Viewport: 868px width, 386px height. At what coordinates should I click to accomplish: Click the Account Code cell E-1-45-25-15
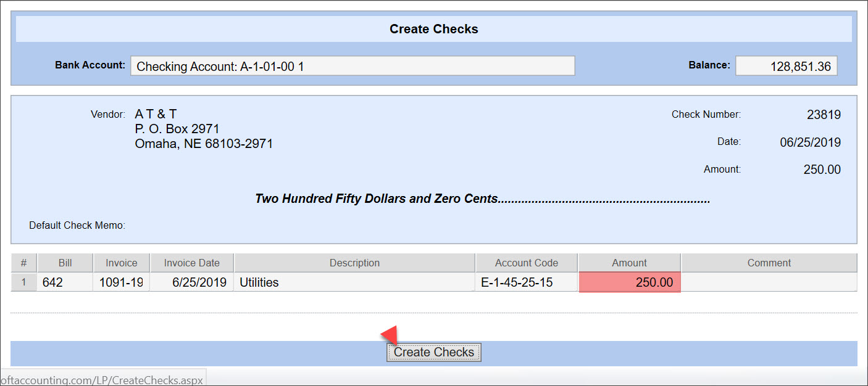pos(526,282)
